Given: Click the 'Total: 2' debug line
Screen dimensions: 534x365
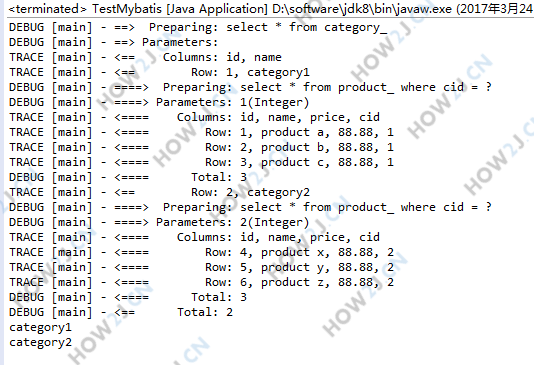Looking at the screenshot, I should (x=121, y=312).
